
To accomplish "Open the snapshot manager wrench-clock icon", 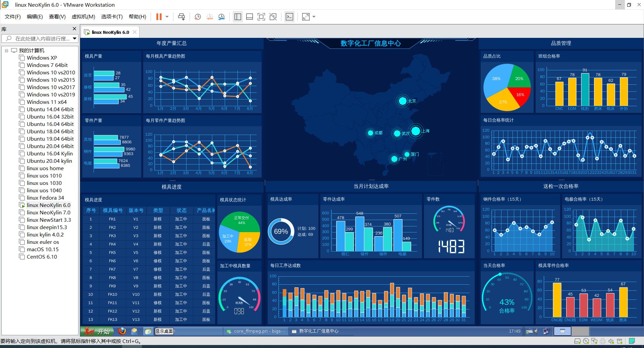I will [221, 17].
